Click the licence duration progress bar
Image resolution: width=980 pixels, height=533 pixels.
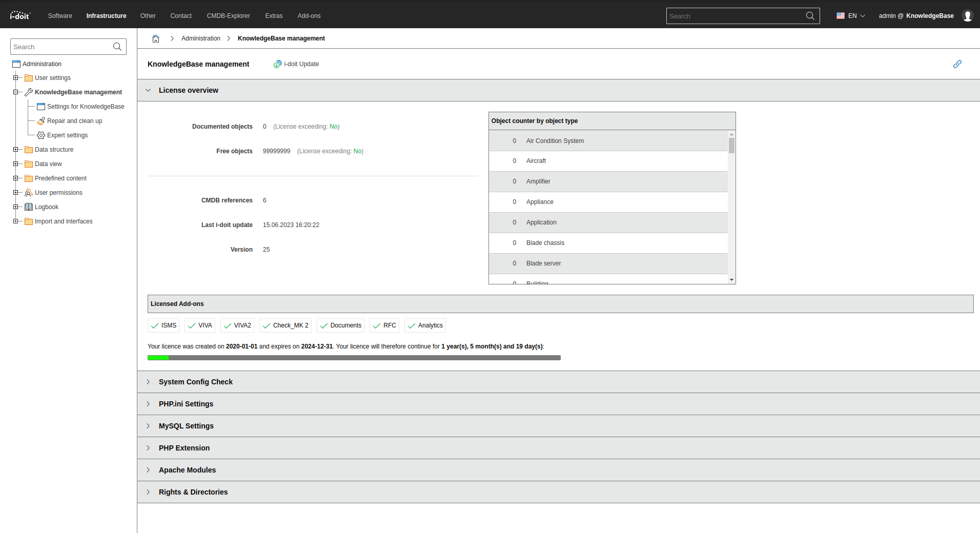click(x=354, y=358)
